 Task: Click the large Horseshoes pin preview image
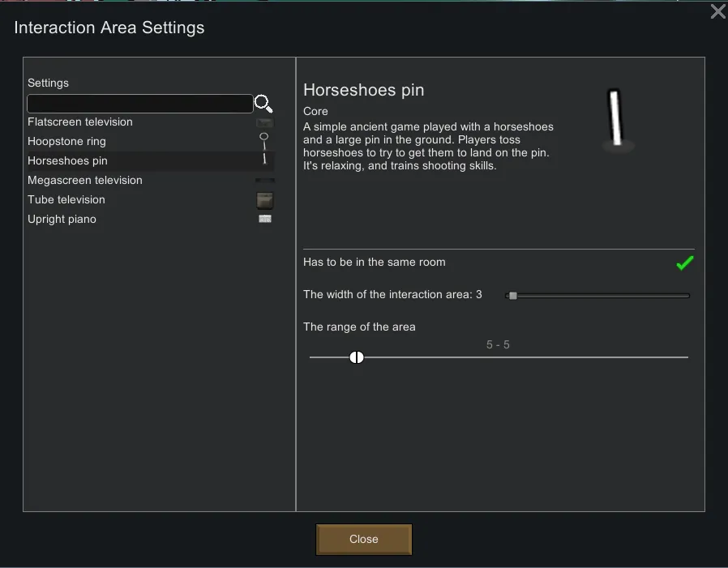point(617,121)
